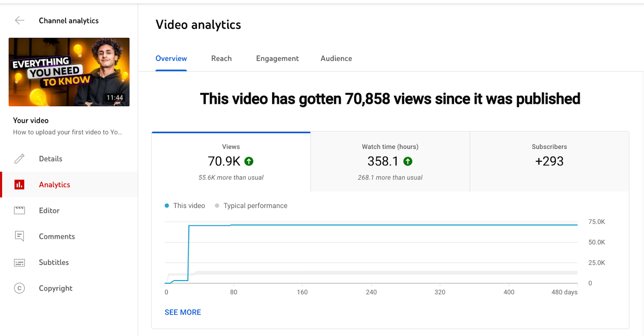Click the Typical performance legend dot
This screenshot has height=336, width=644.
tap(217, 206)
